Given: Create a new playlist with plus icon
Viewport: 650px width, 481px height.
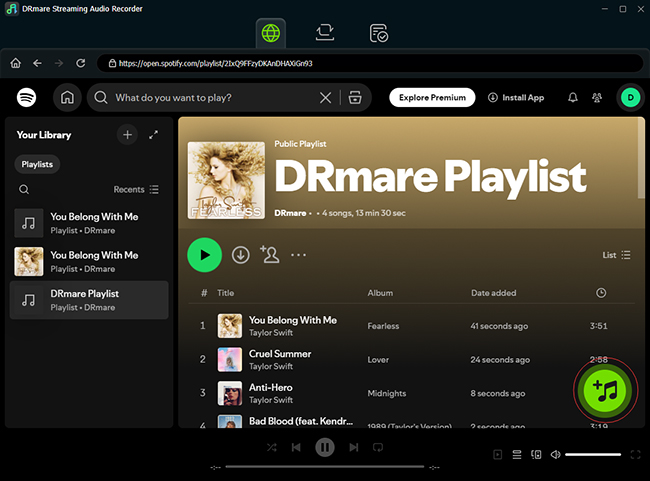Looking at the screenshot, I should click(127, 134).
